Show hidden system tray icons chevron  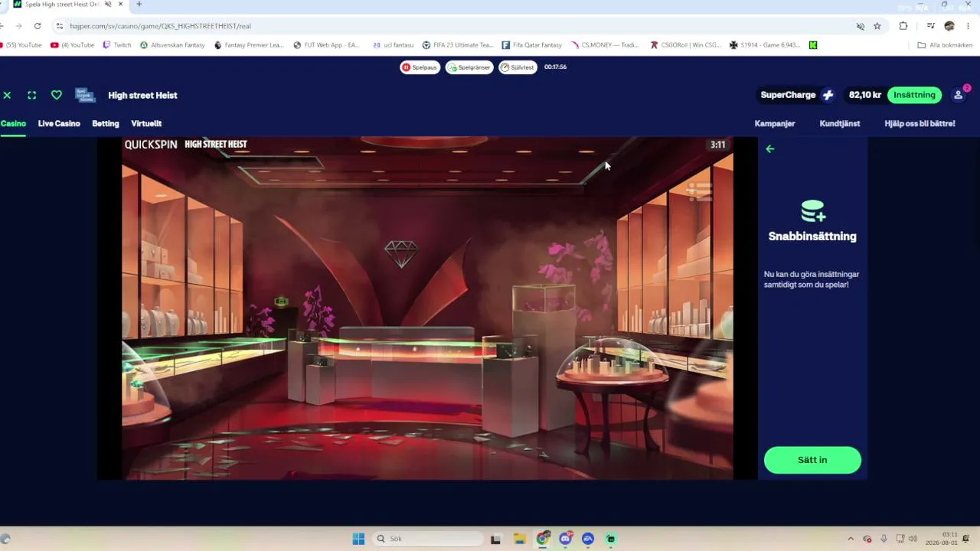851,539
